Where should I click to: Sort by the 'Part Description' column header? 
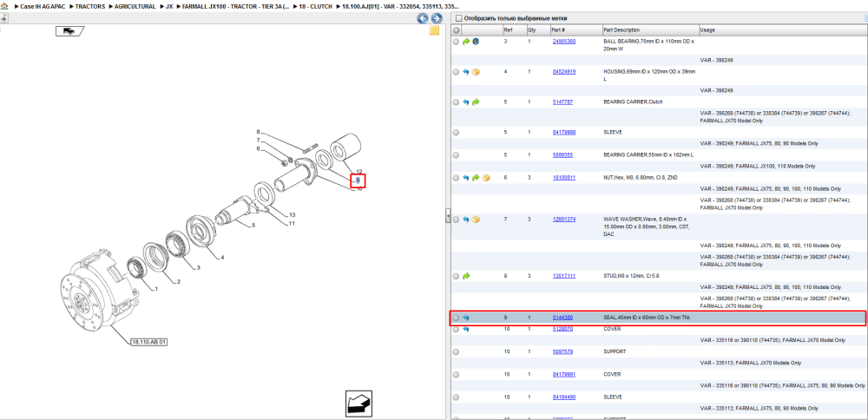650,30
